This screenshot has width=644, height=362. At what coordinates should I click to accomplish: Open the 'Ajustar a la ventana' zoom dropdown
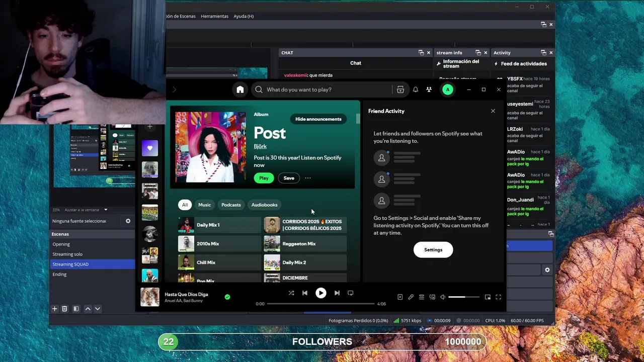87,210
